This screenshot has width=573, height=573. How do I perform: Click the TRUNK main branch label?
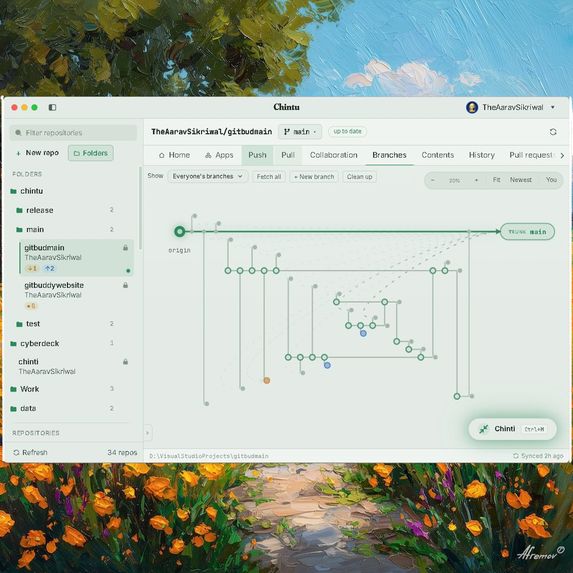527,232
